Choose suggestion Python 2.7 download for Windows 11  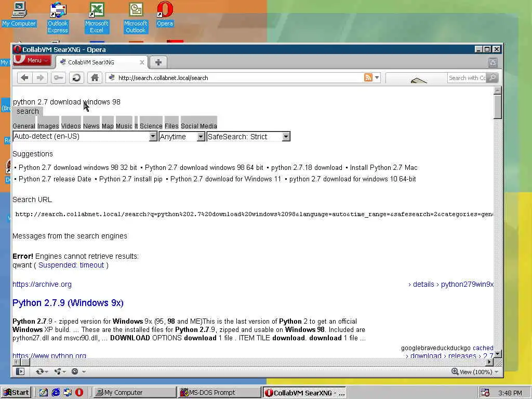tap(225, 179)
